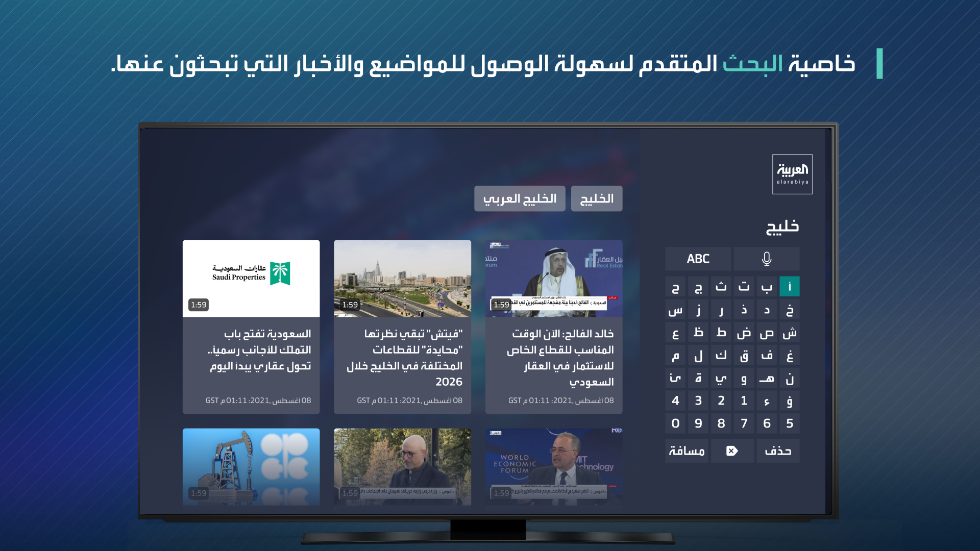Image resolution: width=980 pixels, height=551 pixels.
Task: Tap the number 7 key
Action: [744, 423]
